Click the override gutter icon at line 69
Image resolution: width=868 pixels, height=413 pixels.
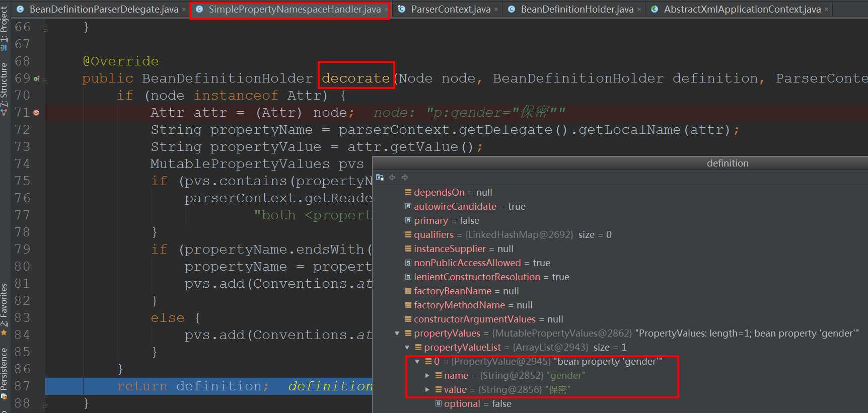coord(36,78)
